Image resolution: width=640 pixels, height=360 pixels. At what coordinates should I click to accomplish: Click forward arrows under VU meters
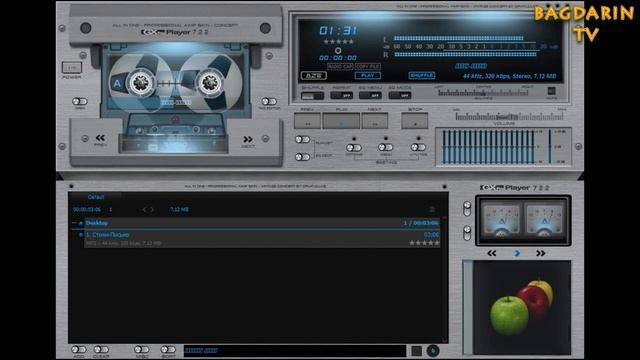tap(541, 253)
